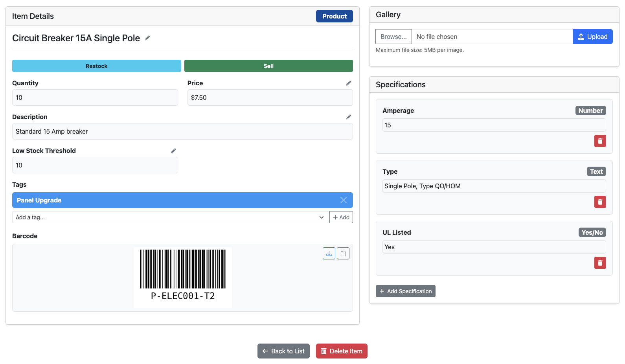Click the Description field text
This screenshot has height=364, width=625.
pyautogui.click(x=182, y=131)
